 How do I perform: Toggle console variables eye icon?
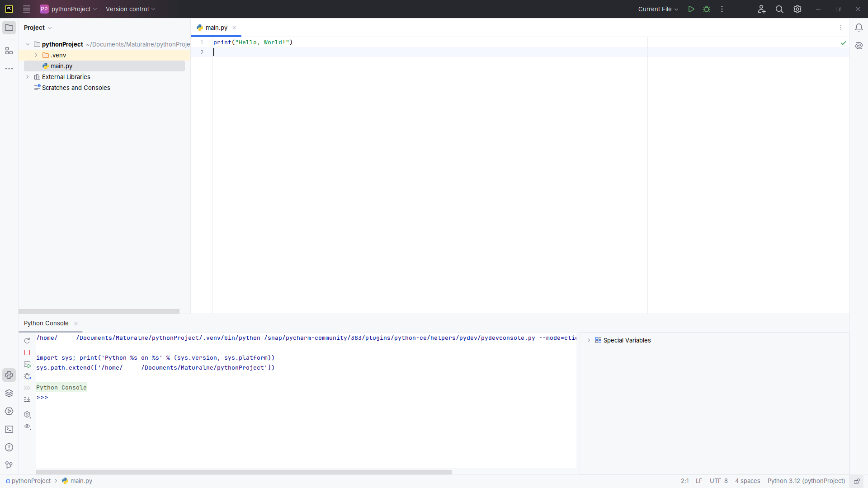27,427
